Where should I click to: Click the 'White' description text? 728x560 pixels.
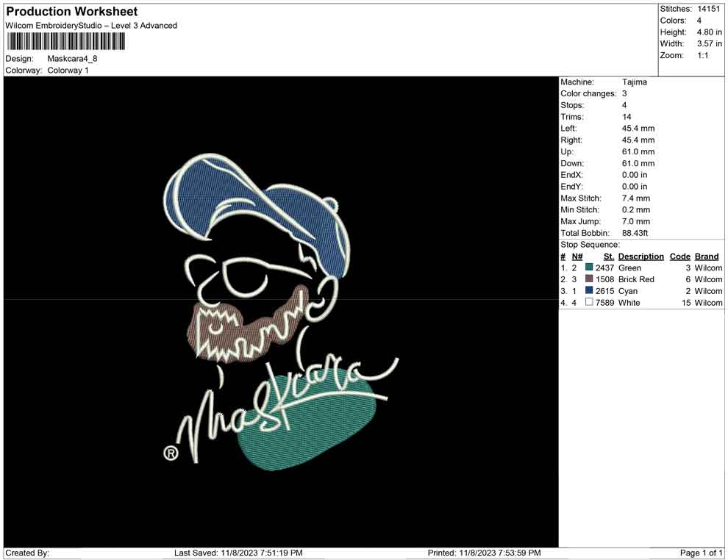pyautogui.click(x=629, y=303)
